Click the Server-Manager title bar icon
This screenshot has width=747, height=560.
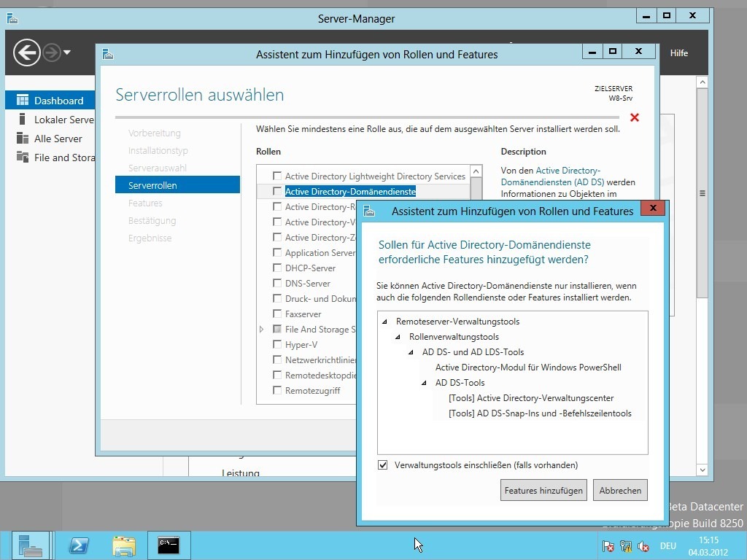(x=12, y=18)
